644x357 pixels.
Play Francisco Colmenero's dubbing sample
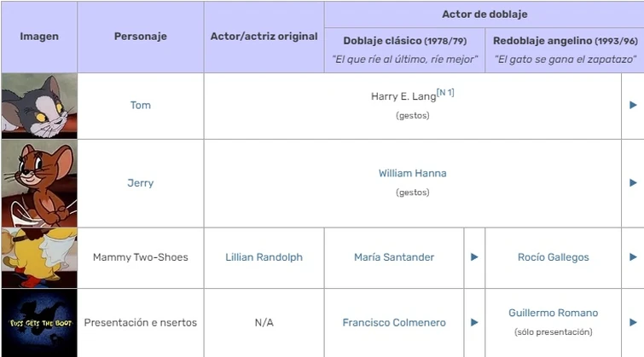point(474,322)
